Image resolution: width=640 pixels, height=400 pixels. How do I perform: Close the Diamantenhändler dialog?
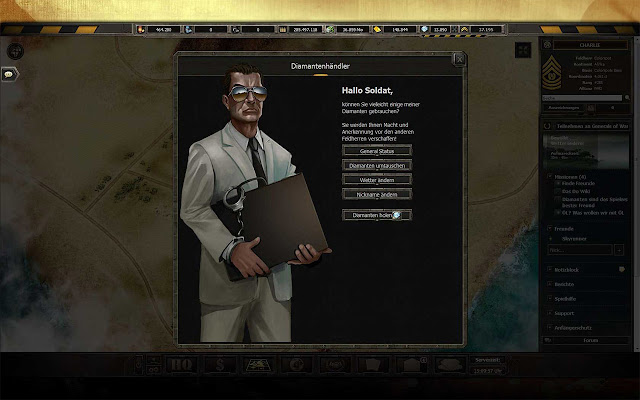(459, 60)
